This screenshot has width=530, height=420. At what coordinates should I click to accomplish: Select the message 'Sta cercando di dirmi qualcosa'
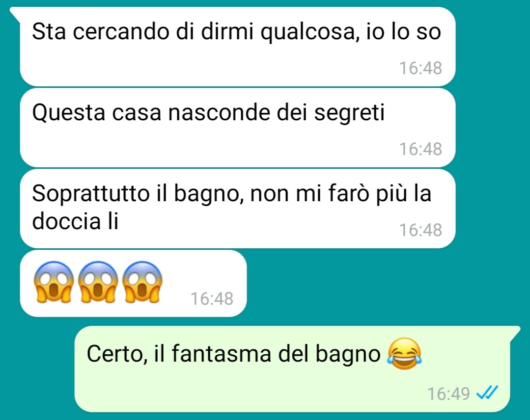click(x=238, y=47)
